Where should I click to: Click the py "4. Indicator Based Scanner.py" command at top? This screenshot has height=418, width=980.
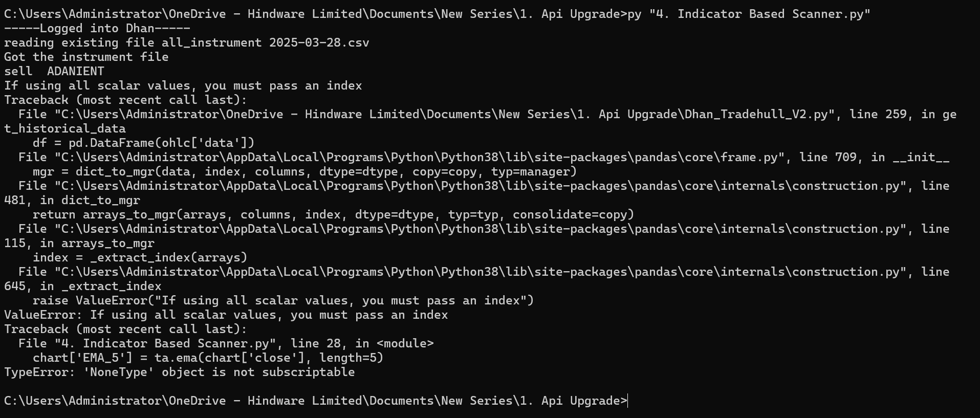coord(749,14)
